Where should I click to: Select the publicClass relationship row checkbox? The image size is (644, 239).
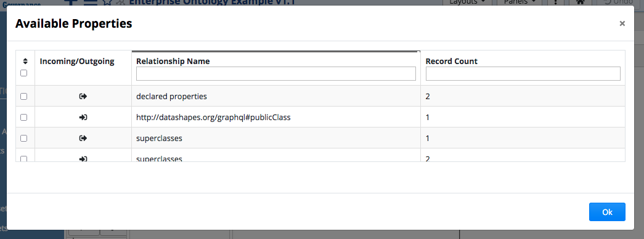pos(24,118)
